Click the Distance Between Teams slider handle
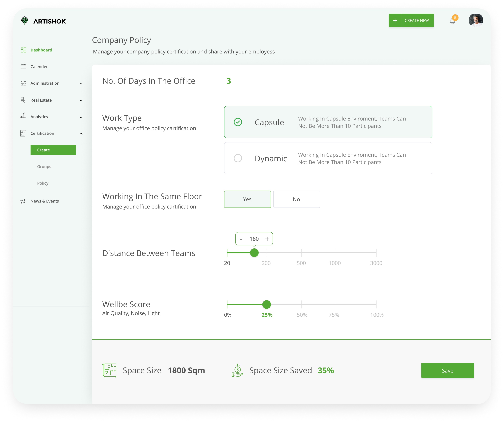 (x=254, y=253)
